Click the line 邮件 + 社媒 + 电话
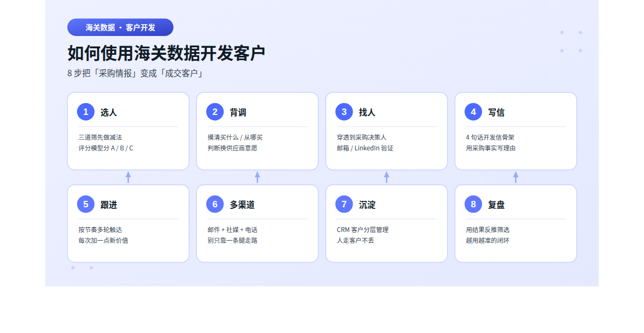The image size is (644, 333). pyautogui.click(x=232, y=230)
